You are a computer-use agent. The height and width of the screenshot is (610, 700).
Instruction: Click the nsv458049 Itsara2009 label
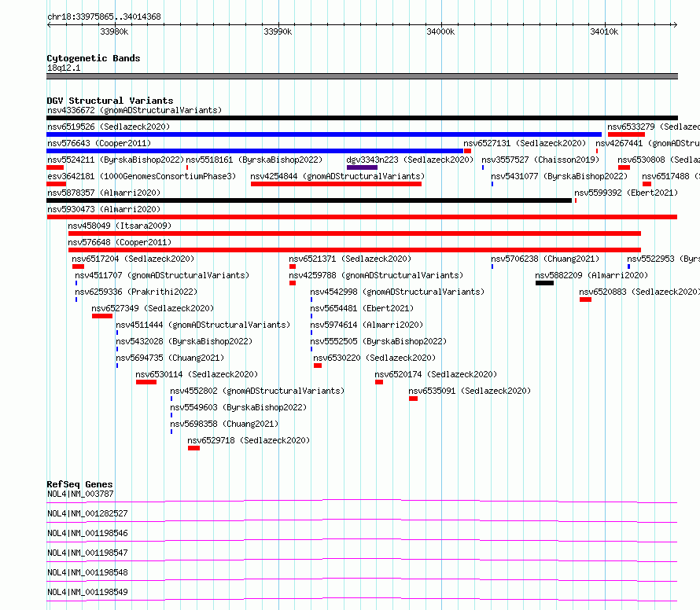click(120, 226)
